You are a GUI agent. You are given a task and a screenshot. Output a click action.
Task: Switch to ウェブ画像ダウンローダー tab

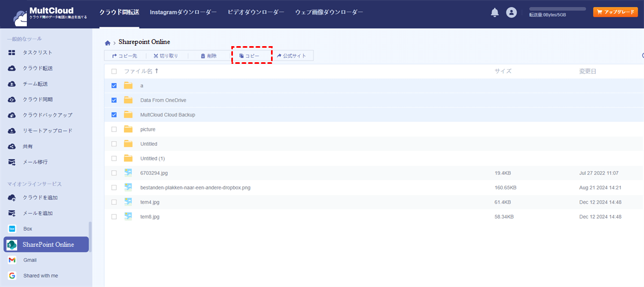329,12
